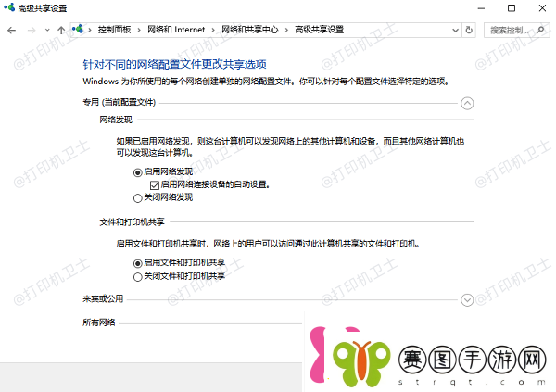Expand address bar history dropdown
Image resolution: width=556 pixels, height=392 pixels.
click(x=455, y=31)
